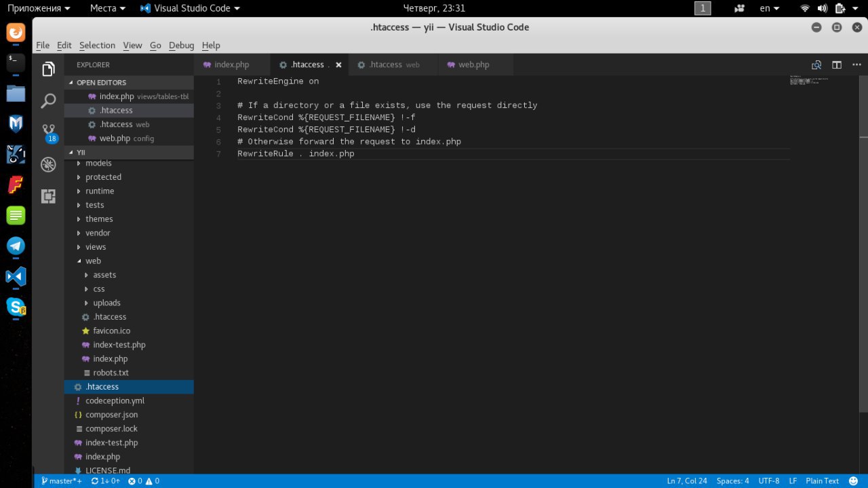The image size is (868, 488).
Task: Click the Visual Studio Code dock icon
Action: click(x=16, y=276)
